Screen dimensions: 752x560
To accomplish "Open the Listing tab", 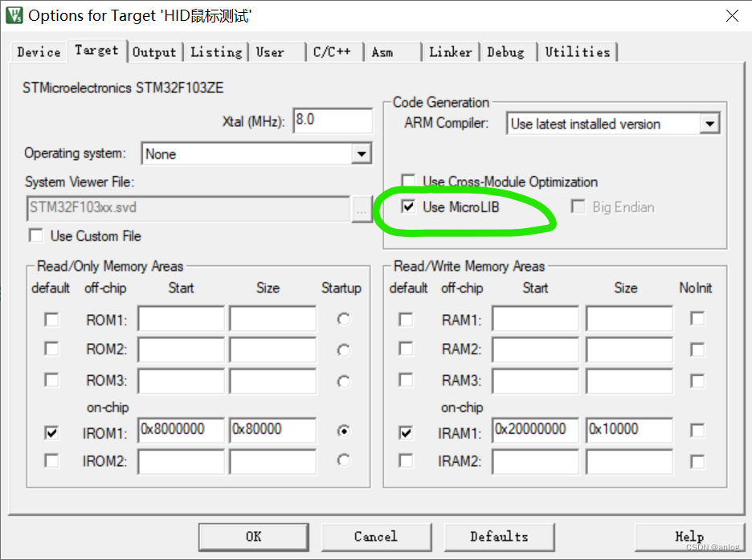I will 216,51.
